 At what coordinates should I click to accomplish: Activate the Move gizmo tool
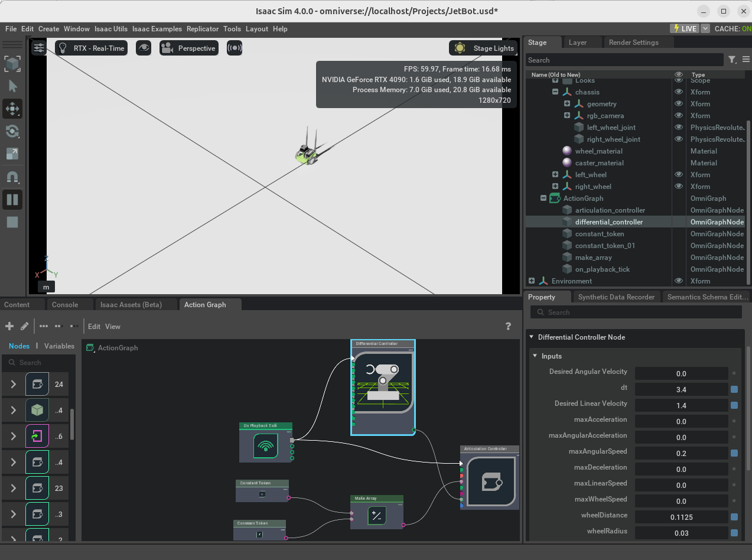point(12,109)
